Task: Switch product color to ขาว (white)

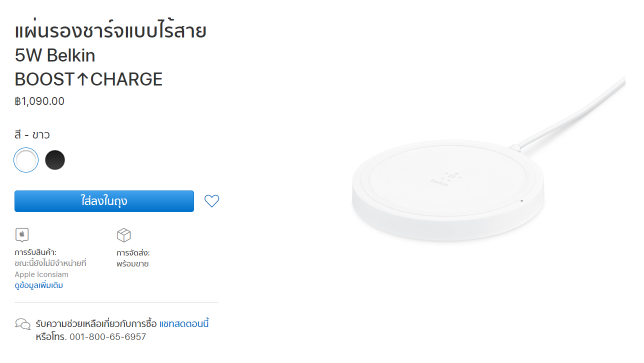Action: (x=26, y=159)
